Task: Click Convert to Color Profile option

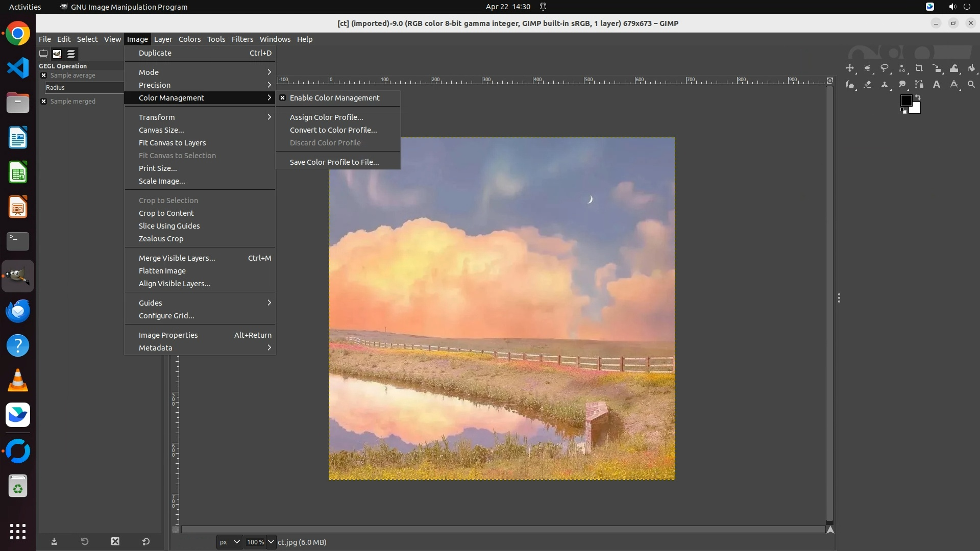Action: [333, 130]
